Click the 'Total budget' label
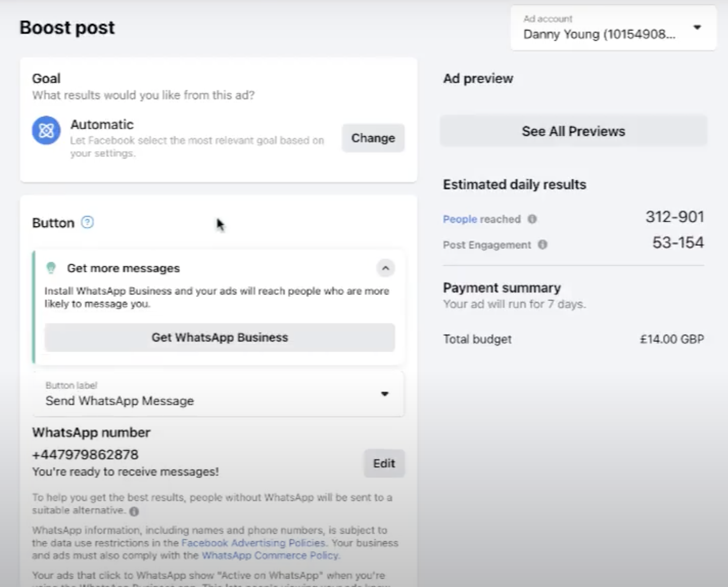728x587 pixels. pyautogui.click(x=477, y=339)
